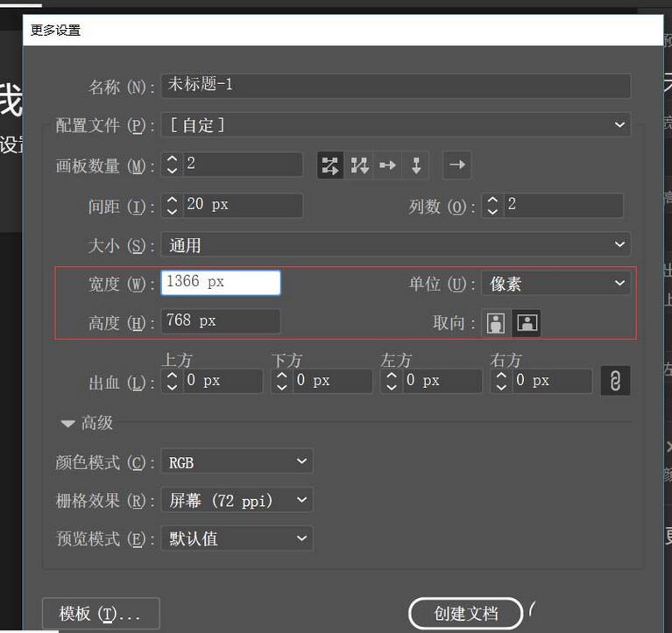Increase right bleed 右方 value
The width and height of the screenshot is (672, 633).
[x=501, y=376]
